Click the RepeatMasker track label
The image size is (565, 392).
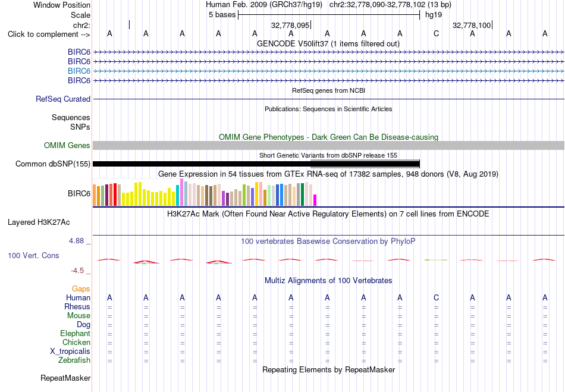pos(65,378)
